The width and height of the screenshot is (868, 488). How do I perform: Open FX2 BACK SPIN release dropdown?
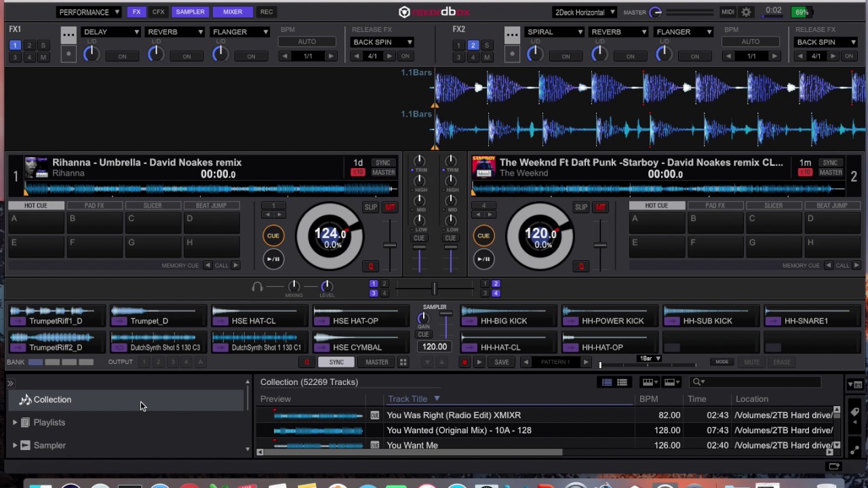(826, 42)
